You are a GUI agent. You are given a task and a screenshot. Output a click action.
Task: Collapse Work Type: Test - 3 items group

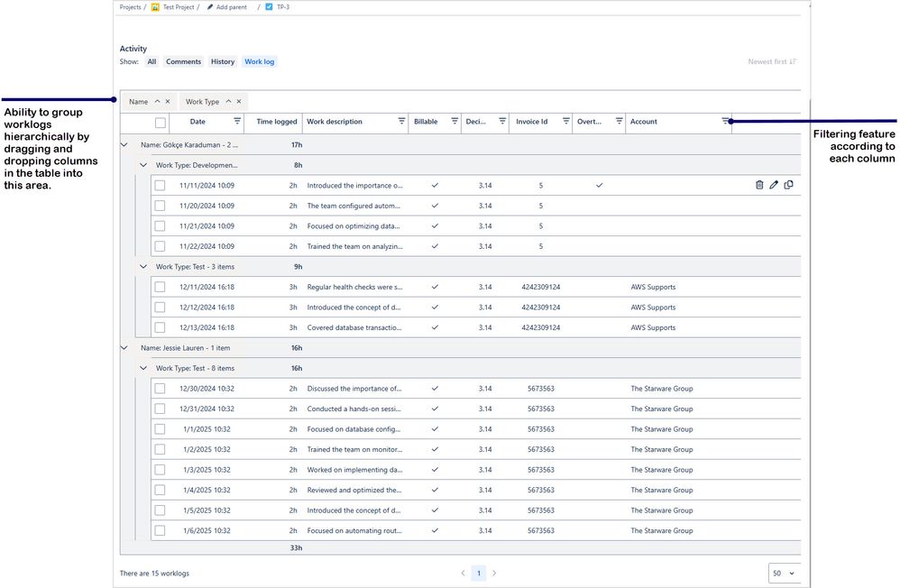pos(142,267)
